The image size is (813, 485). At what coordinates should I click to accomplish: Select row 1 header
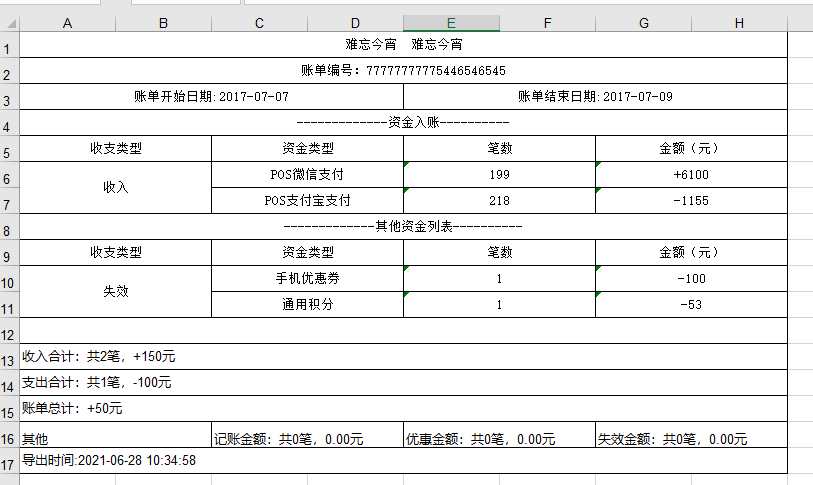[x=9, y=45]
